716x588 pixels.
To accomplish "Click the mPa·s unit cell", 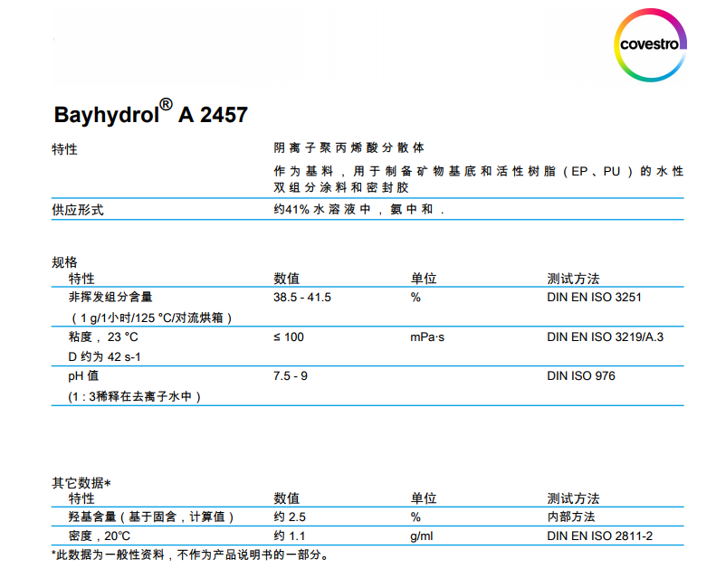I will click(x=429, y=337).
